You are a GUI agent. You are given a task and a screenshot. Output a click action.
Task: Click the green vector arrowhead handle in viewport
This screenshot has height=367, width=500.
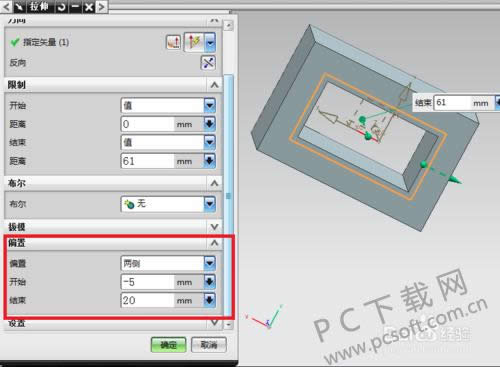[x=455, y=180]
